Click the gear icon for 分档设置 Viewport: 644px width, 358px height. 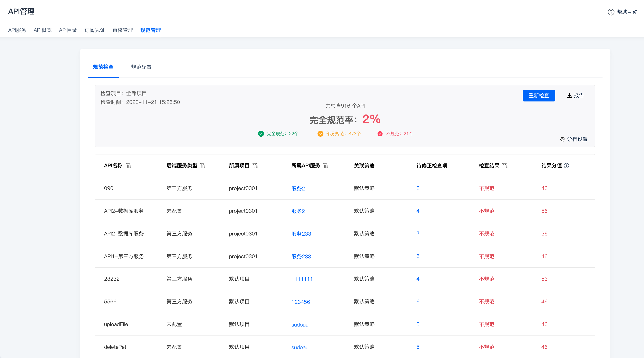click(562, 140)
